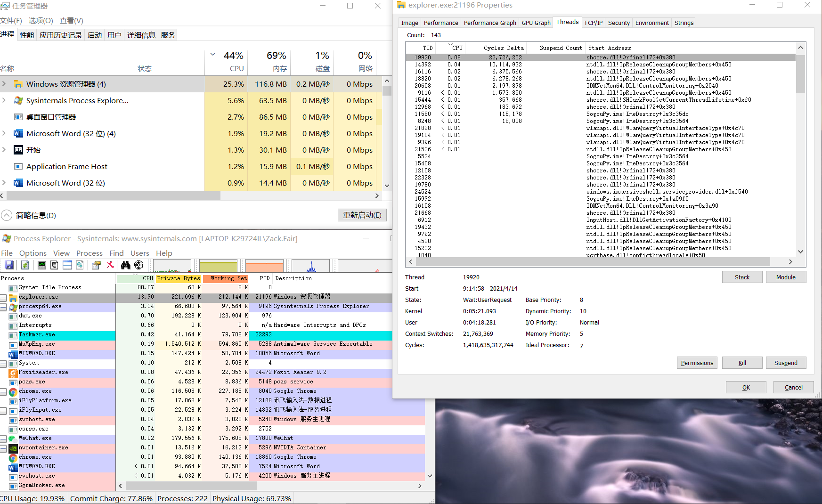Click the FoxitReader.exe process icon
The image size is (822, 504).
pyautogui.click(x=13, y=373)
